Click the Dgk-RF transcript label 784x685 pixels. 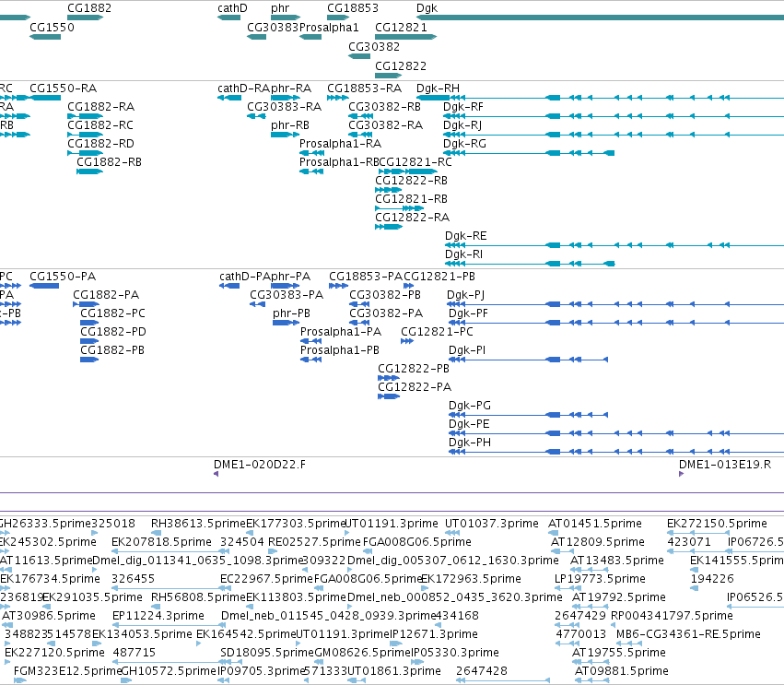click(463, 107)
